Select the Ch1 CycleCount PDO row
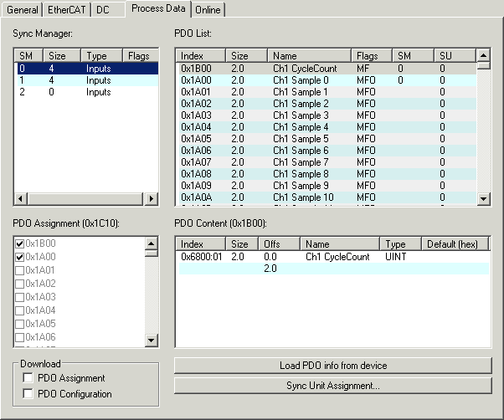 point(327,69)
